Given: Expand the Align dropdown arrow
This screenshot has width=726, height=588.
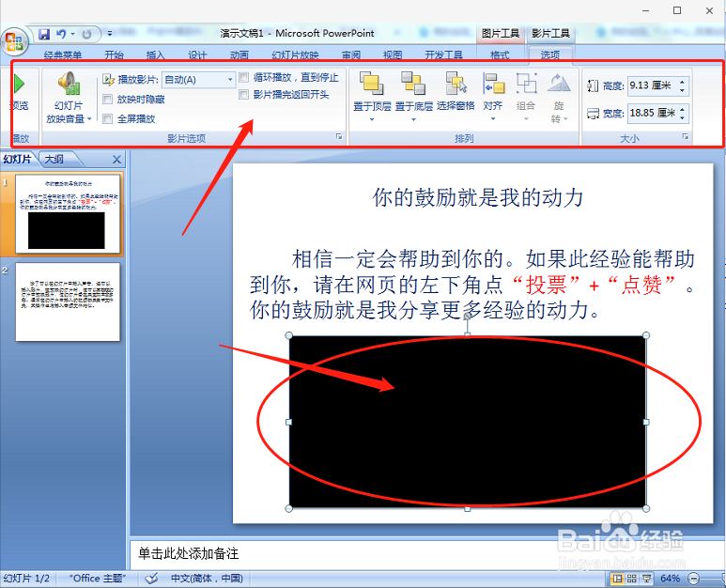Looking at the screenshot, I should tap(493, 119).
